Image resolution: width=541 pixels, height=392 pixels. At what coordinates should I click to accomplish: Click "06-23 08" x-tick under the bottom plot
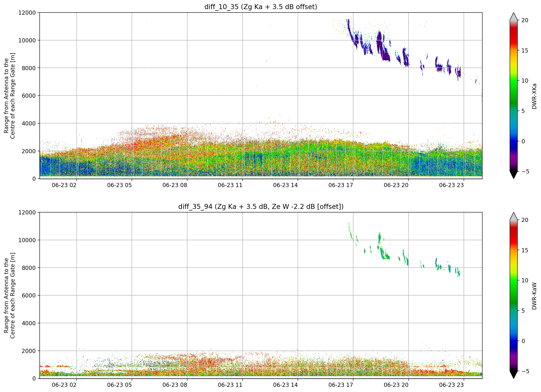pyautogui.click(x=175, y=385)
